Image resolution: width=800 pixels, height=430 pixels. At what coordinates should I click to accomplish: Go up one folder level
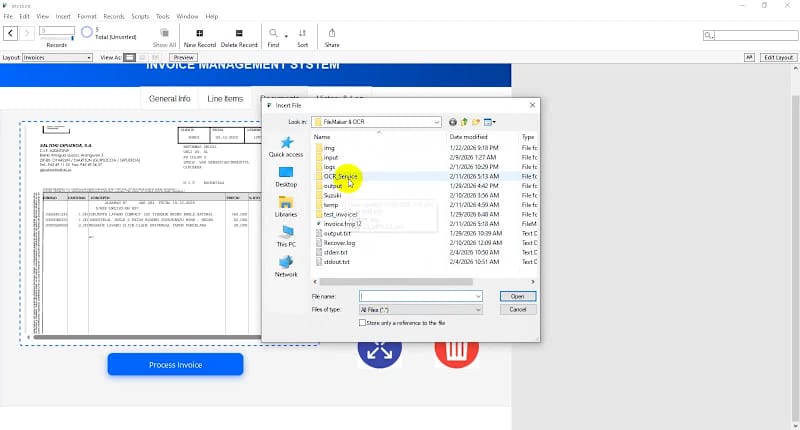click(464, 122)
